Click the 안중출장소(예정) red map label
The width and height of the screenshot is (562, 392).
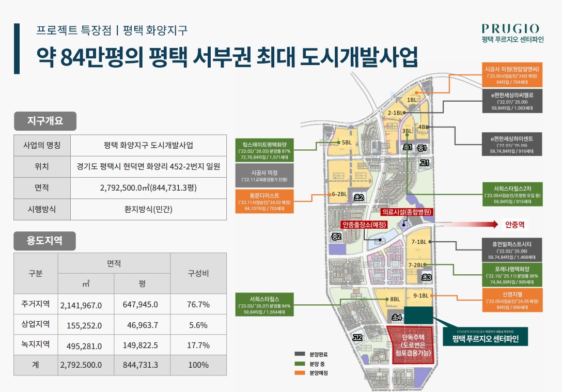point(364,225)
